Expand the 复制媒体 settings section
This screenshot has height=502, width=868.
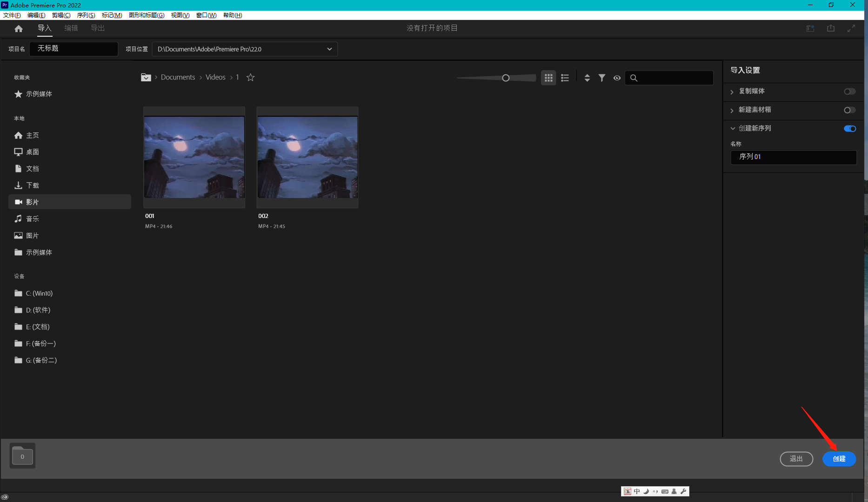tap(732, 92)
